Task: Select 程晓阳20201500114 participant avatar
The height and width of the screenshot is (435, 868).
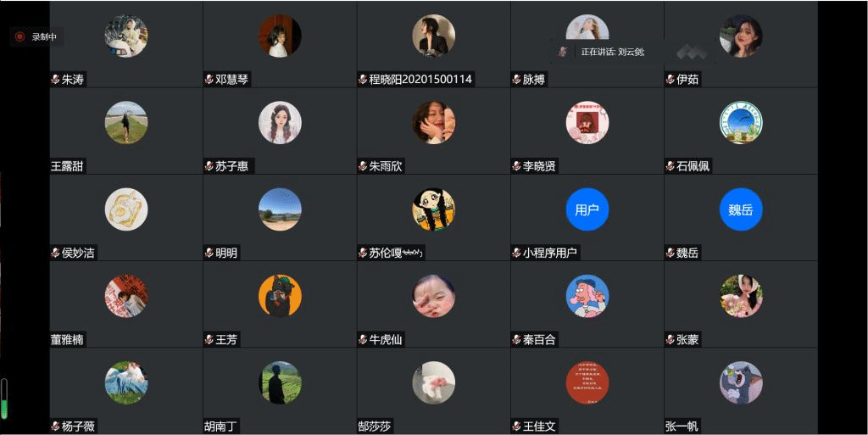Action: tap(433, 36)
